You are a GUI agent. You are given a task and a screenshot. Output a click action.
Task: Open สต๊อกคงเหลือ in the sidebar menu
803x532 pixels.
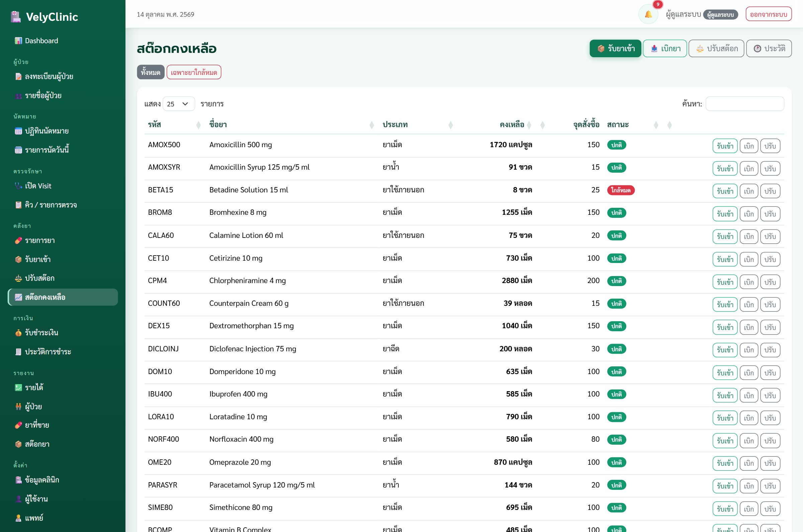pos(63,297)
